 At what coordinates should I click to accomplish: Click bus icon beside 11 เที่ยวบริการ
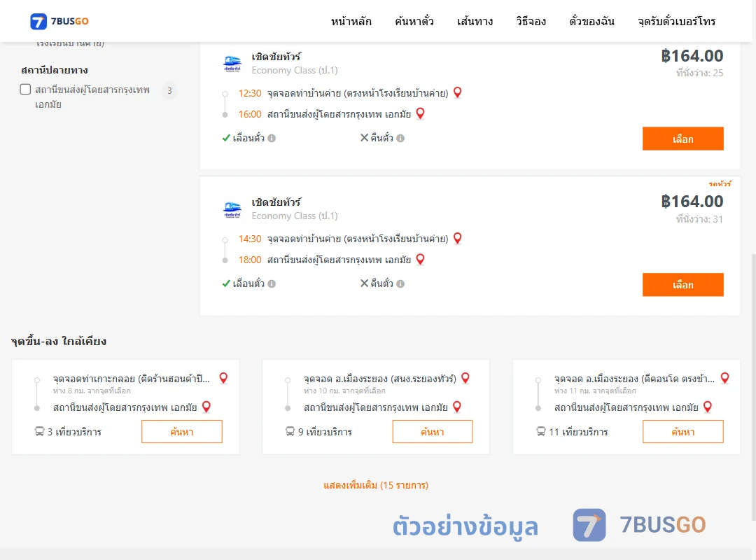pyautogui.click(x=541, y=431)
